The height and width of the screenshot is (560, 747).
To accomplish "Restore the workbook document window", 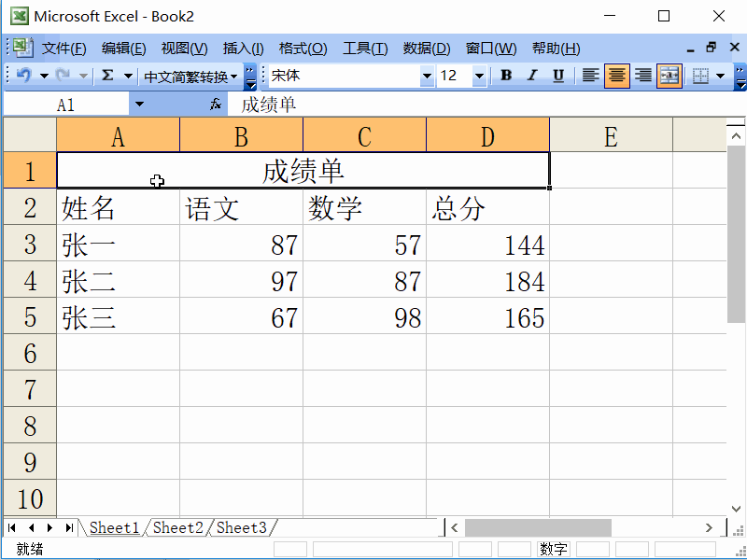I will pos(712,48).
